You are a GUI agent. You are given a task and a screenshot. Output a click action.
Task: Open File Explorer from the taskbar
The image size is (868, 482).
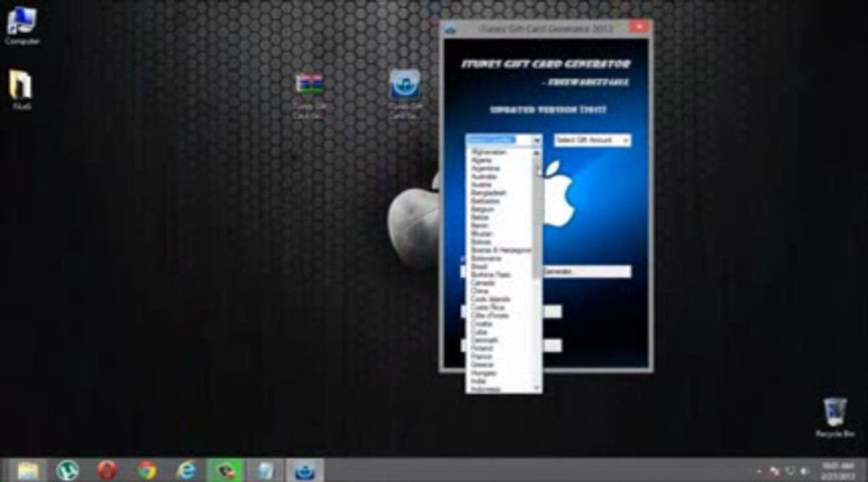27,471
